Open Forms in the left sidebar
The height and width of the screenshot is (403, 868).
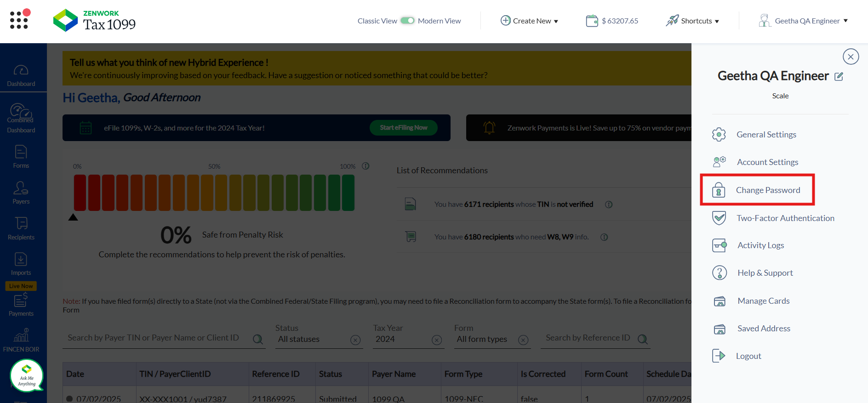click(21, 157)
